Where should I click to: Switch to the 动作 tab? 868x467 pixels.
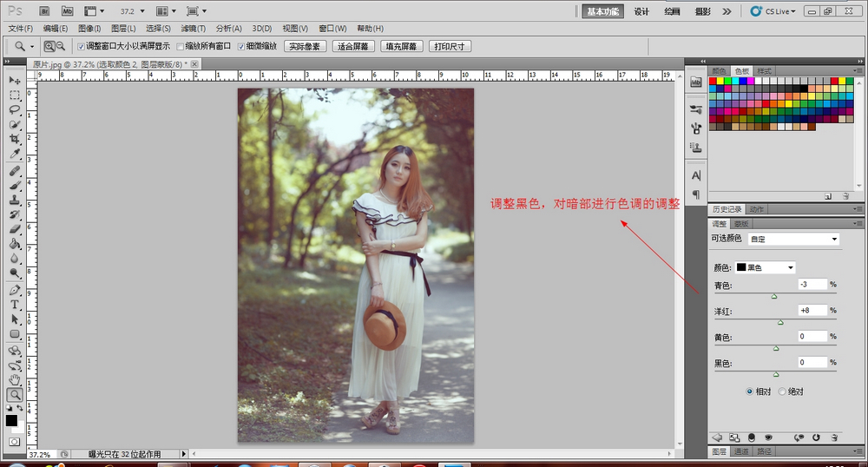click(x=757, y=209)
